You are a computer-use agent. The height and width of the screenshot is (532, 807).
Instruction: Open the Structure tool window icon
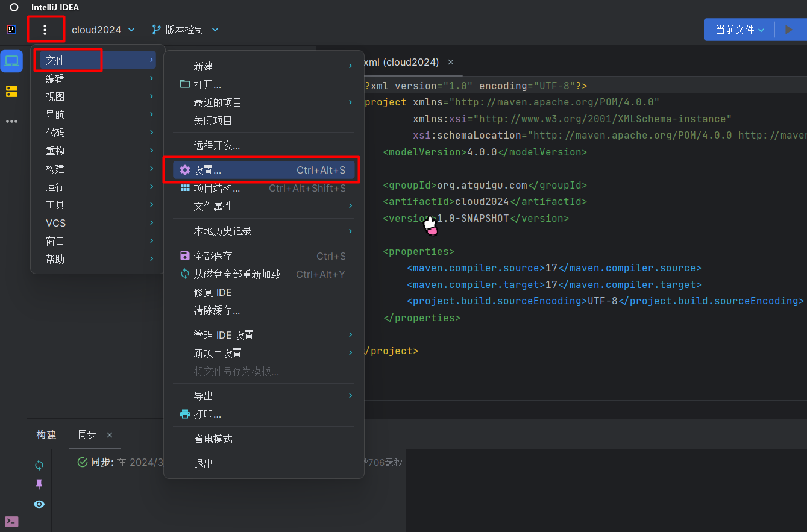pyautogui.click(x=11, y=91)
